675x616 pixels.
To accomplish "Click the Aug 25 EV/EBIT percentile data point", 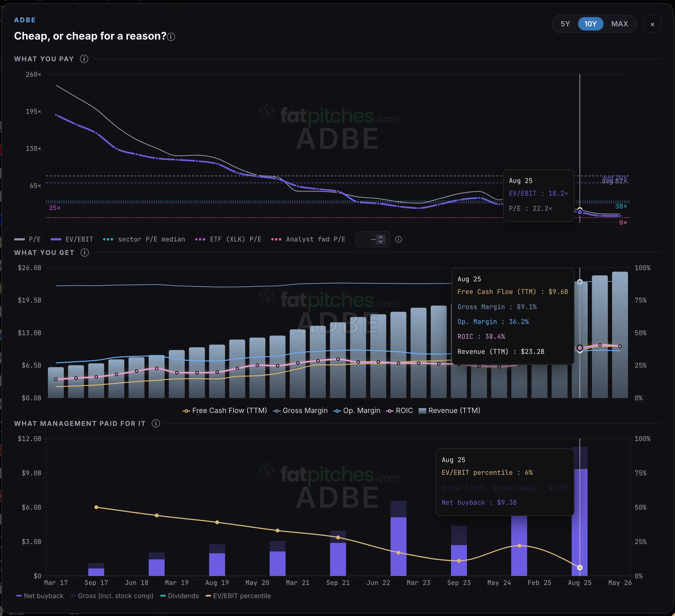I will pos(580,567).
